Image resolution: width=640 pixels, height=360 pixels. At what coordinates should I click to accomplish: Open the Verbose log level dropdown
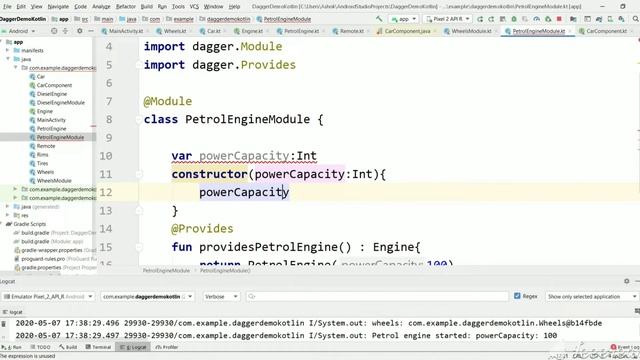point(221,296)
